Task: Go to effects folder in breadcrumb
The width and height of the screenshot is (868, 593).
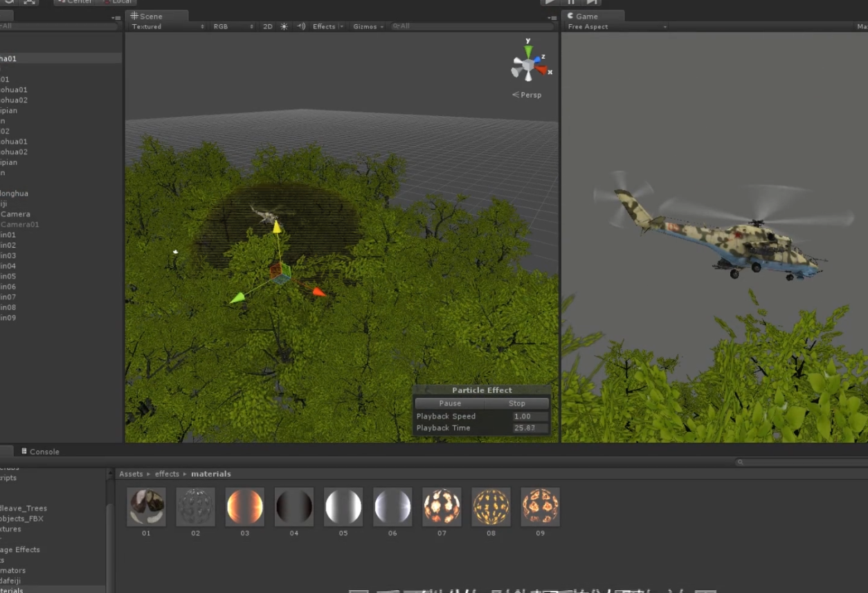Action: [x=167, y=474]
